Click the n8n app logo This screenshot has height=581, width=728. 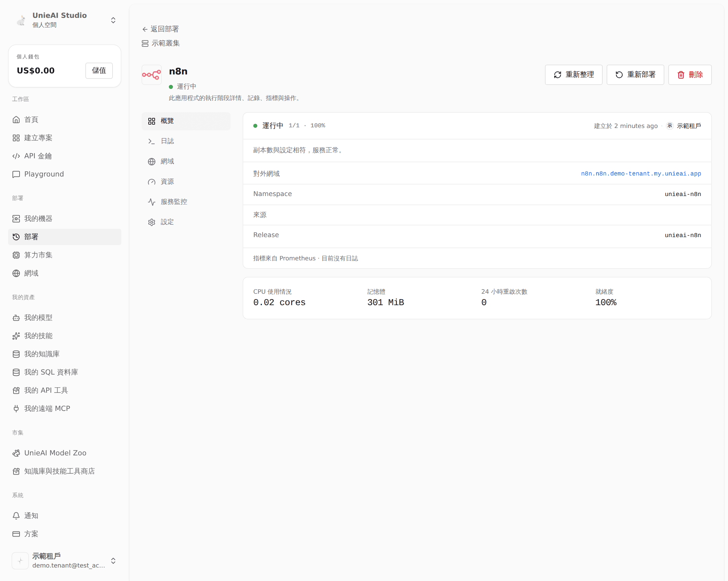point(152,75)
